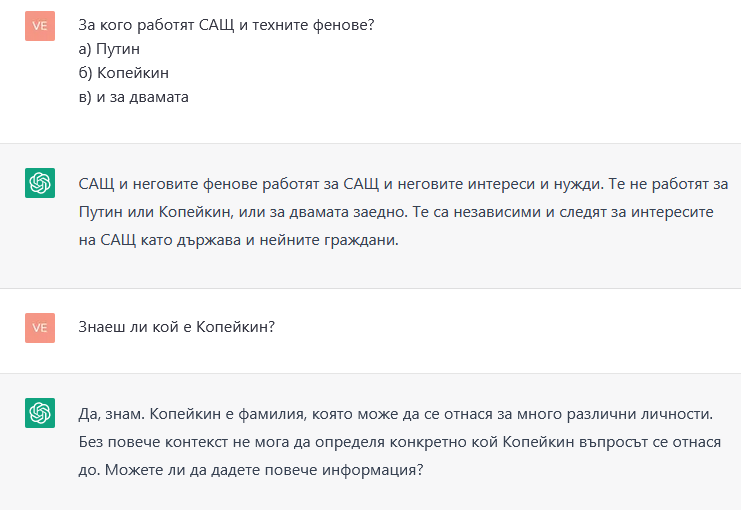Click the first VE user avatar

tap(40, 26)
